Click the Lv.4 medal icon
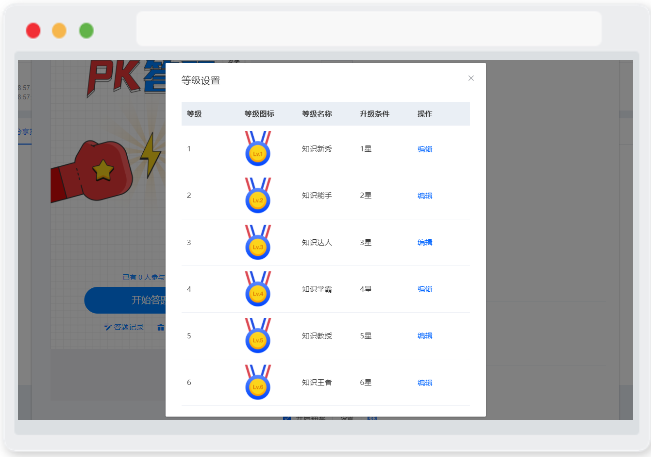The width and height of the screenshot is (651, 457). point(258,289)
